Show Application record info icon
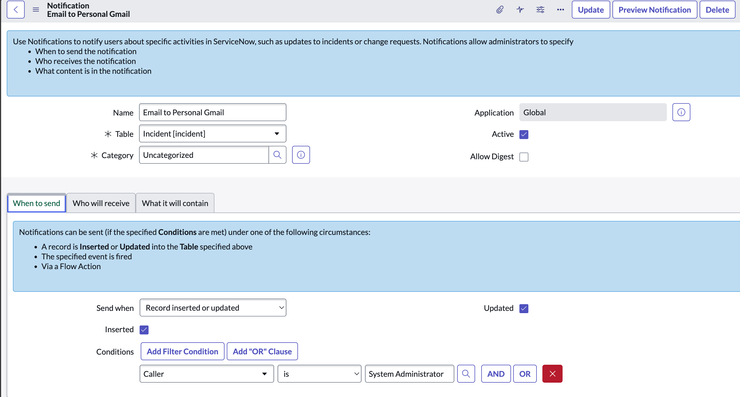Screen dimensions: 740x397 point(681,112)
